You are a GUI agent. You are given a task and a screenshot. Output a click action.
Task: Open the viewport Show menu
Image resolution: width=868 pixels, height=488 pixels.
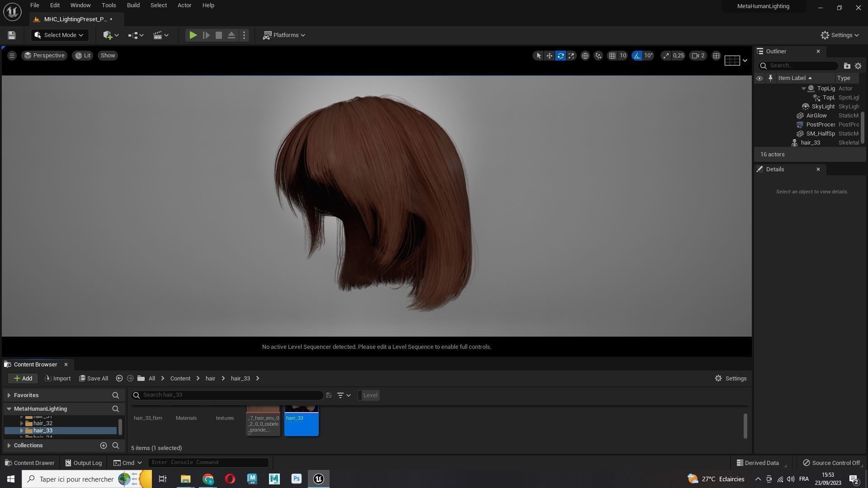(x=108, y=56)
